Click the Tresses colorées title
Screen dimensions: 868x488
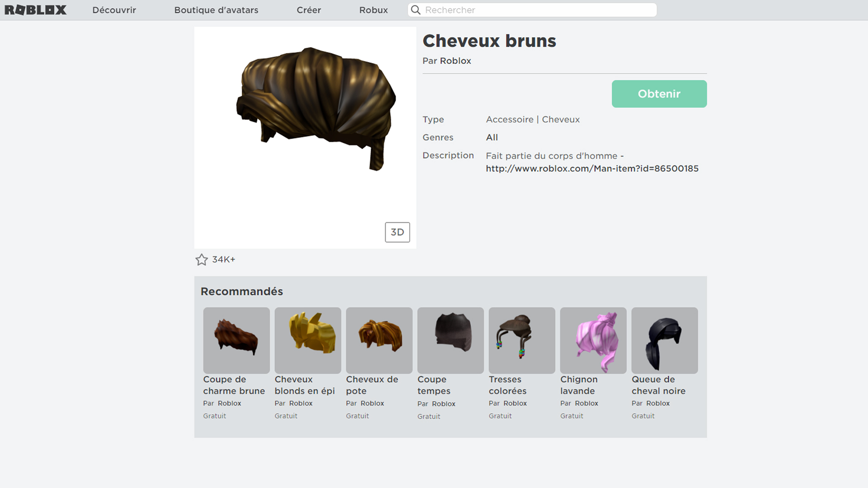(x=508, y=385)
